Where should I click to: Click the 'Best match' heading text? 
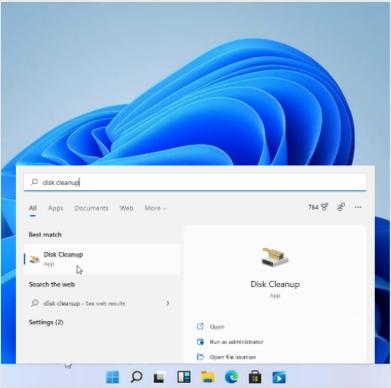point(45,235)
